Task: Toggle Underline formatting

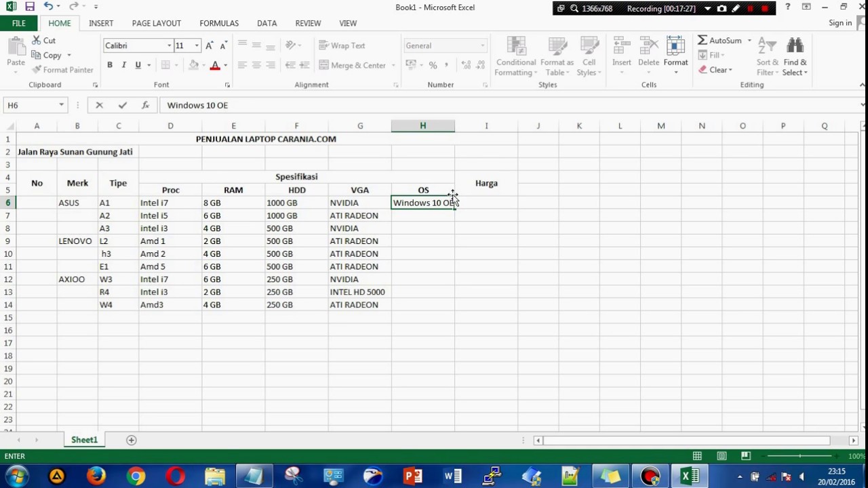Action: point(138,65)
